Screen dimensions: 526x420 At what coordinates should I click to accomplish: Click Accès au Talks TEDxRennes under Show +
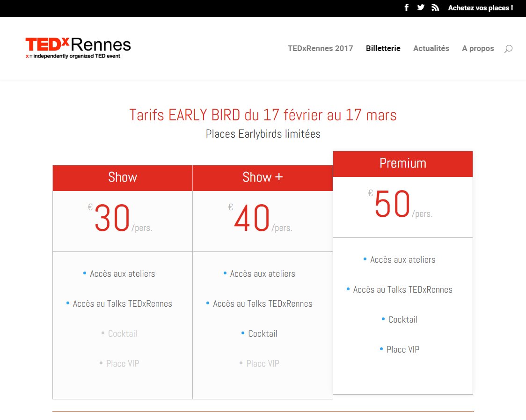[263, 303]
